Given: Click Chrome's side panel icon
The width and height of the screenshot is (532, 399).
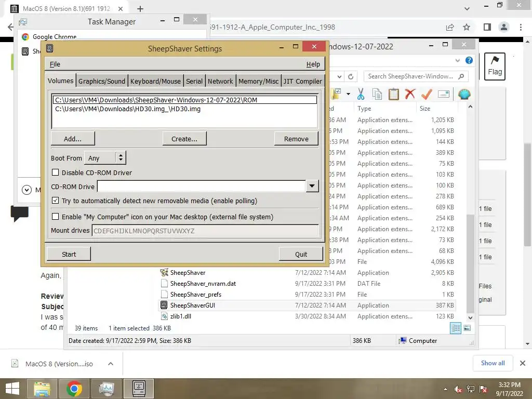Looking at the screenshot, I should [487, 27].
